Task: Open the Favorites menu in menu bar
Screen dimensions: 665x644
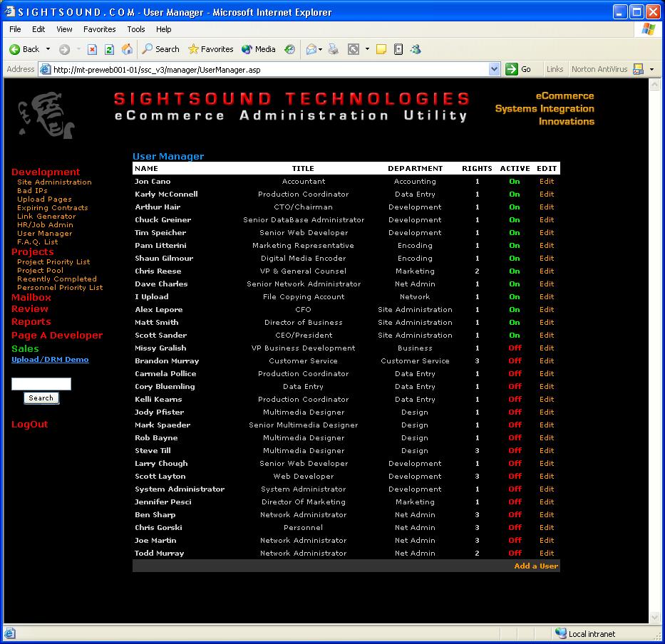Action: click(x=100, y=29)
